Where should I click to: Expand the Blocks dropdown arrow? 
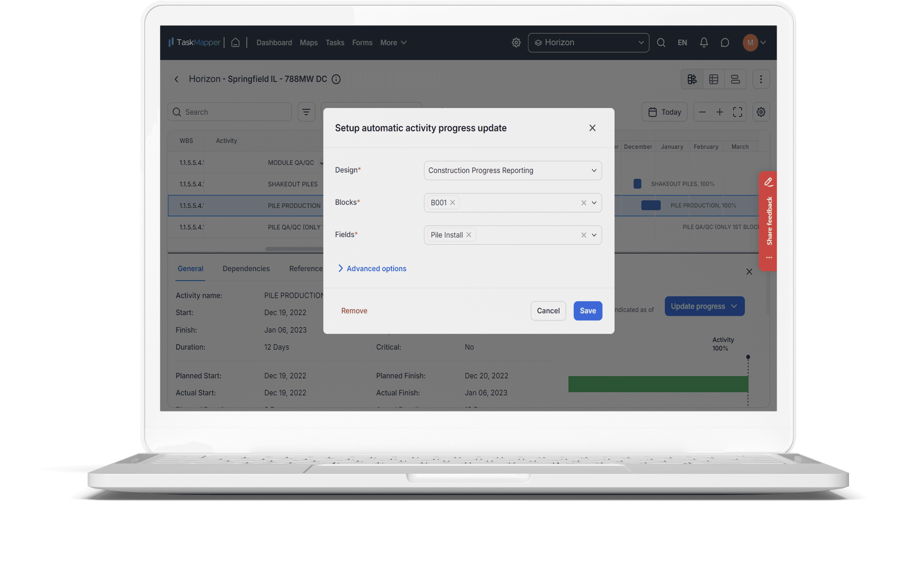(594, 203)
